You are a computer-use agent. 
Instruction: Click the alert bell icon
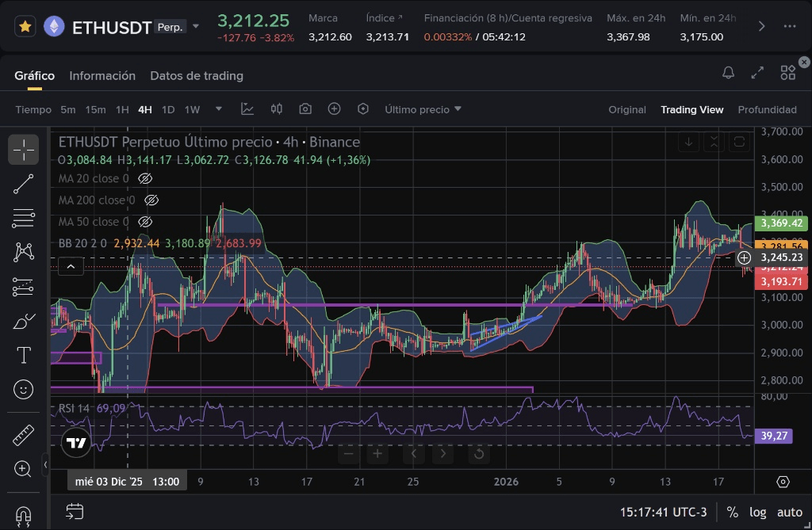click(x=728, y=73)
